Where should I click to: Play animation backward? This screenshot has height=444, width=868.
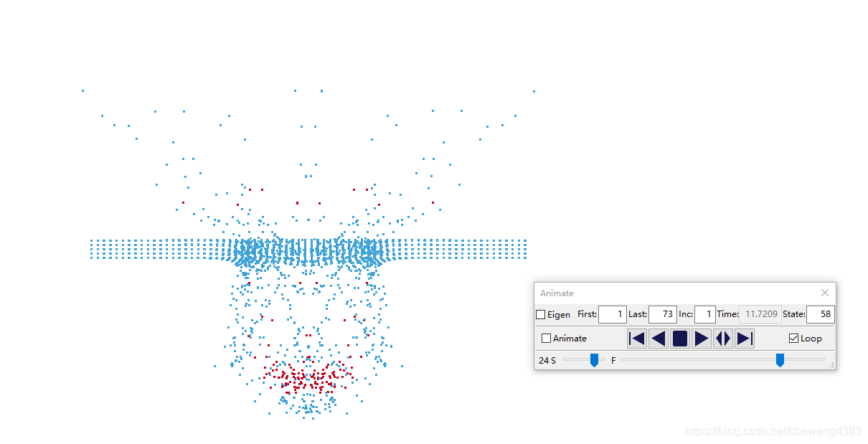[659, 339]
